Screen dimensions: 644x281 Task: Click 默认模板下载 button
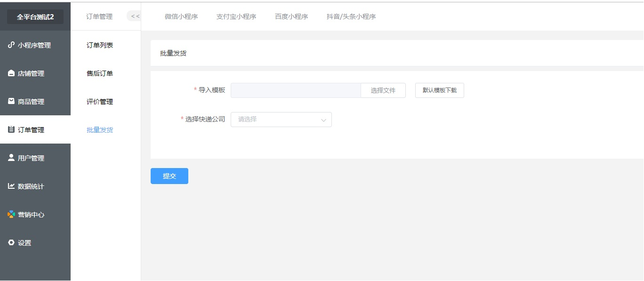point(440,90)
